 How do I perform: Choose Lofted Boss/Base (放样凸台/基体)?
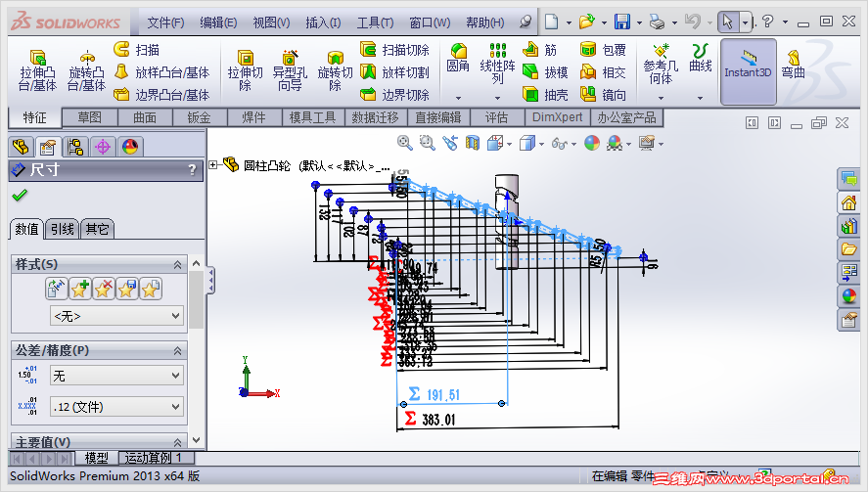click(161, 72)
